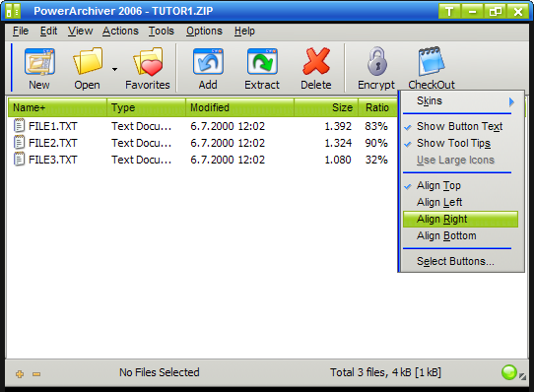Toggle Show Button Text option
Image resolution: width=534 pixels, height=392 pixels.
click(x=460, y=126)
